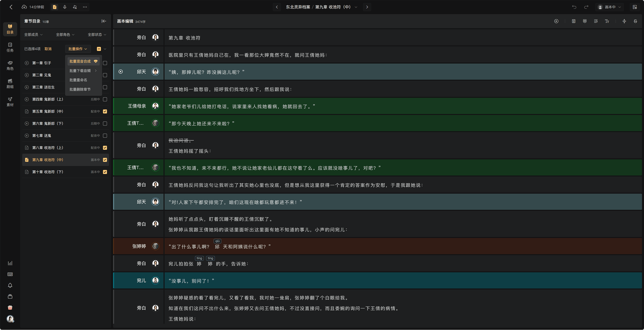Check the 第一章 引子 checkbox
The image size is (644, 330).
tap(105, 63)
